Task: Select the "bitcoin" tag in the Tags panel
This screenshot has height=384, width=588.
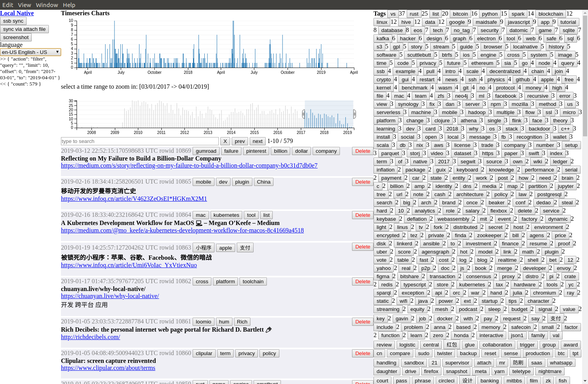Action: click(460, 14)
